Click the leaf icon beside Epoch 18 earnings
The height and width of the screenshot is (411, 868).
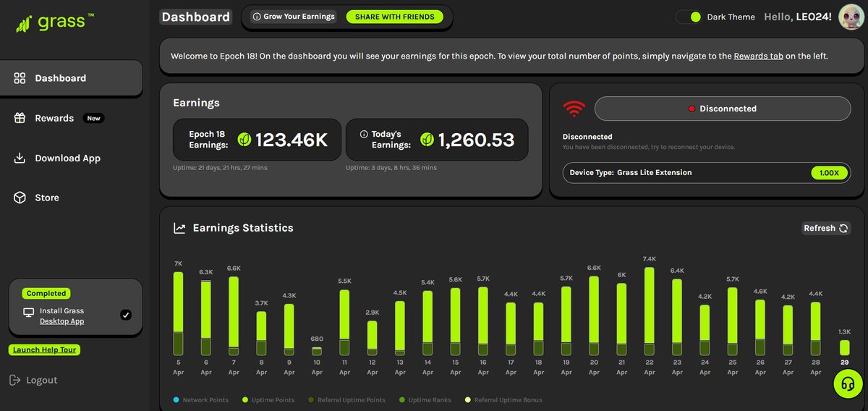click(x=244, y=140)
